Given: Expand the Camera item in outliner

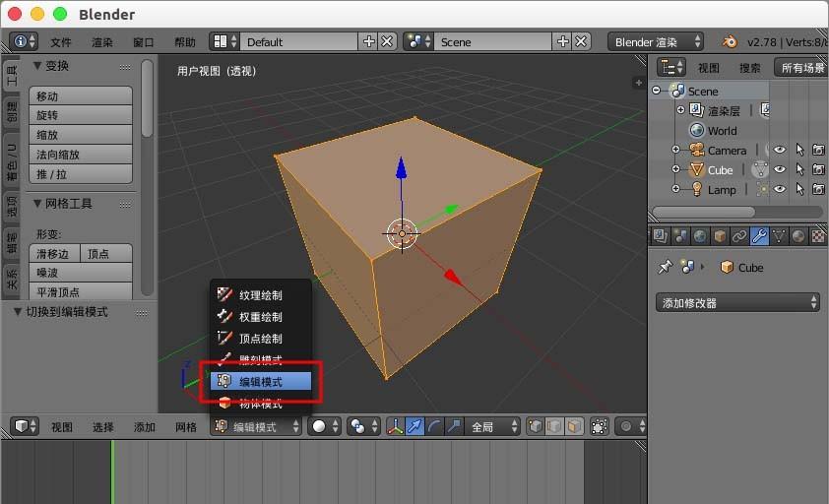Looking at the screenshot, I should point(675,150).
